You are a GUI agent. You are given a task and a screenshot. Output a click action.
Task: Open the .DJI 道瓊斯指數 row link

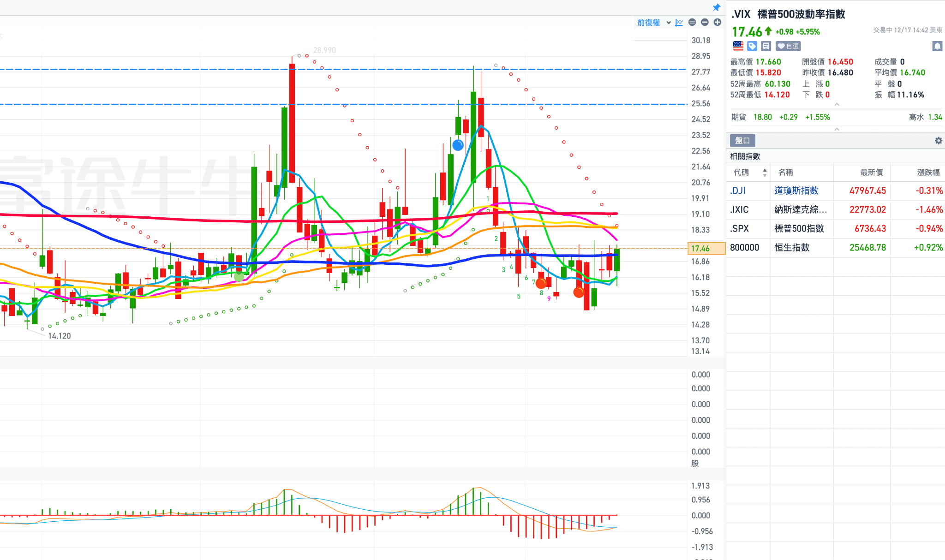tap(796, 191)
